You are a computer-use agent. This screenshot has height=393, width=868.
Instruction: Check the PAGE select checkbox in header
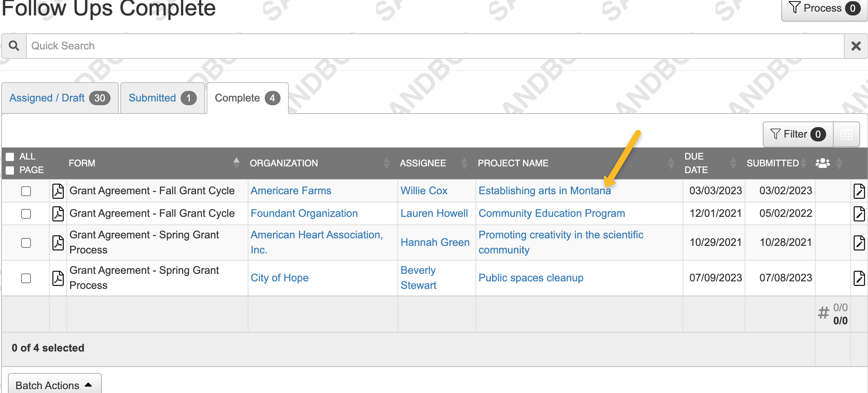click(10, 170)
